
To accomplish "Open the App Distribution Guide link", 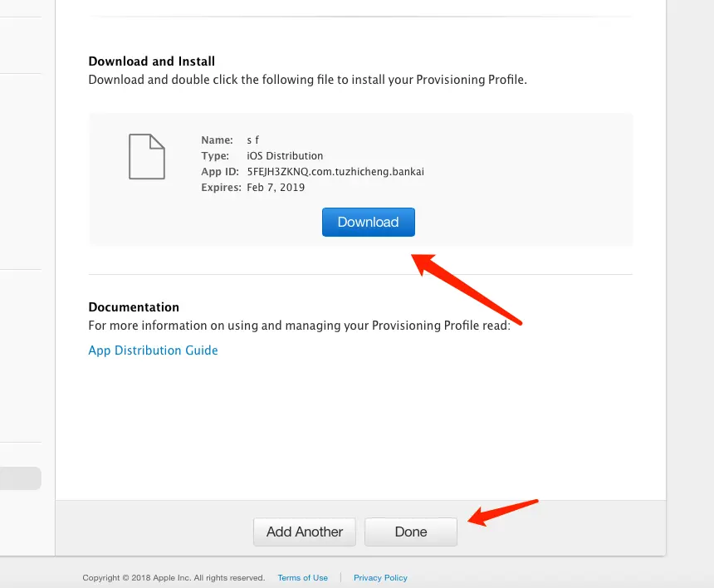I will [x=153, y=350].
